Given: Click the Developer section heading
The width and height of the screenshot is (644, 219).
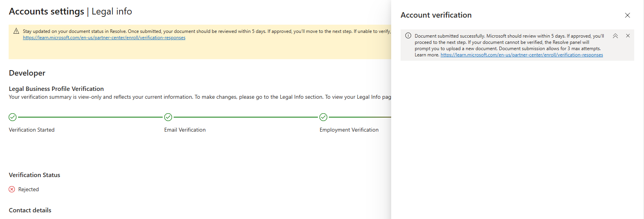Looking at the screenshot, I should point(27,73).
